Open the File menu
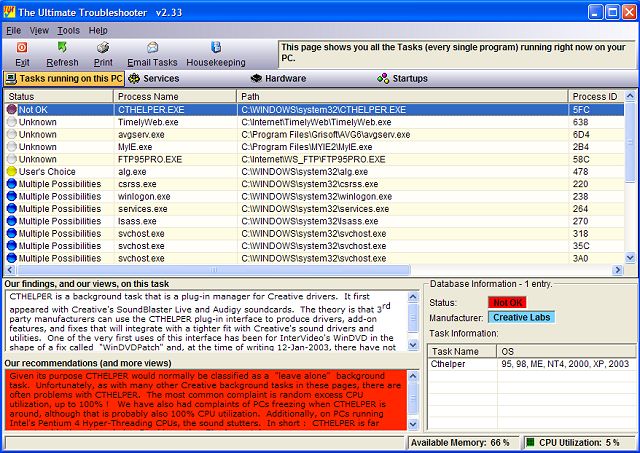This screenshot has width=640, height=453. (13, 31)
